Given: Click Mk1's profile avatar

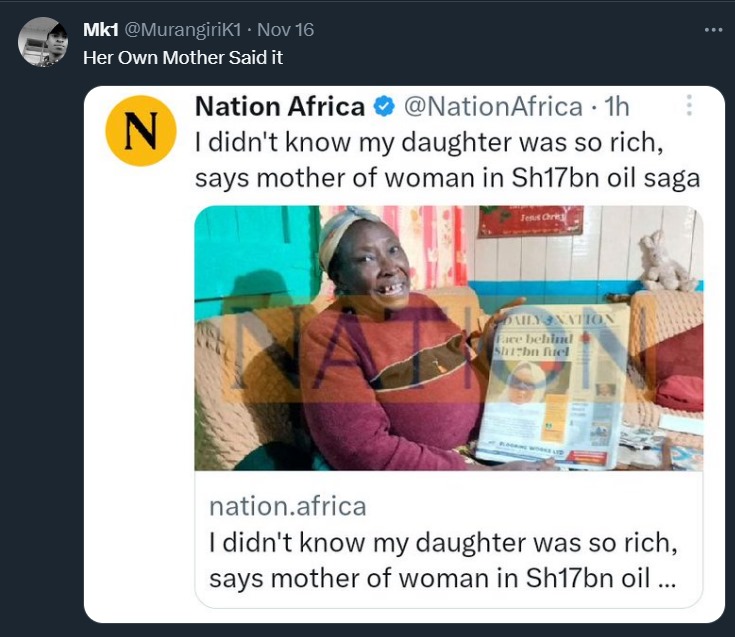Looking at the screenshot, I should tap(43, 42).
